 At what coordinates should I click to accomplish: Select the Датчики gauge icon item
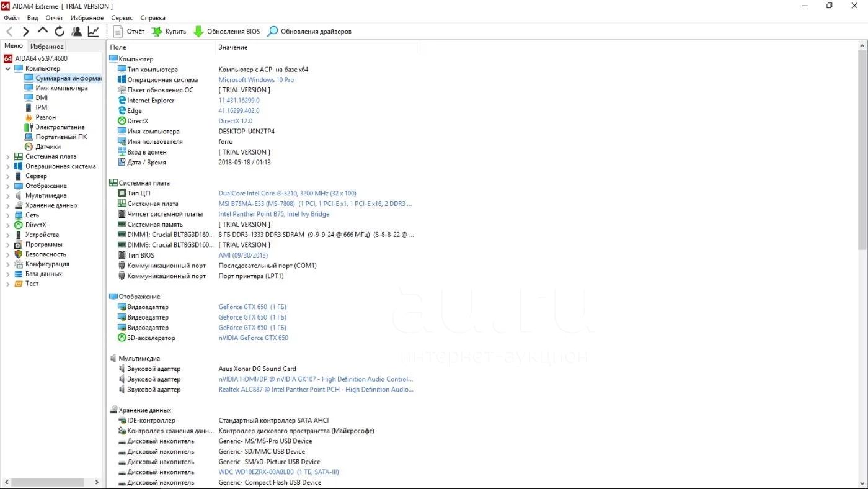[29, 146]
